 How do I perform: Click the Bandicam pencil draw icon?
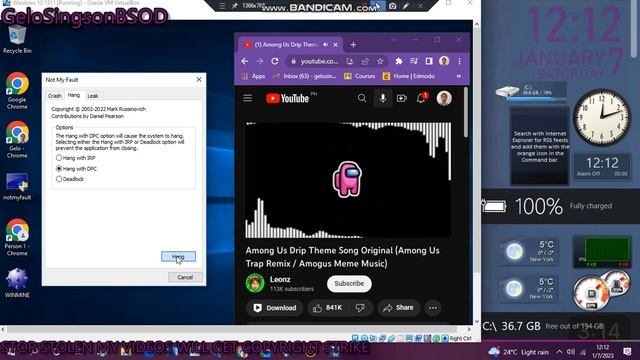coord(406,6)
